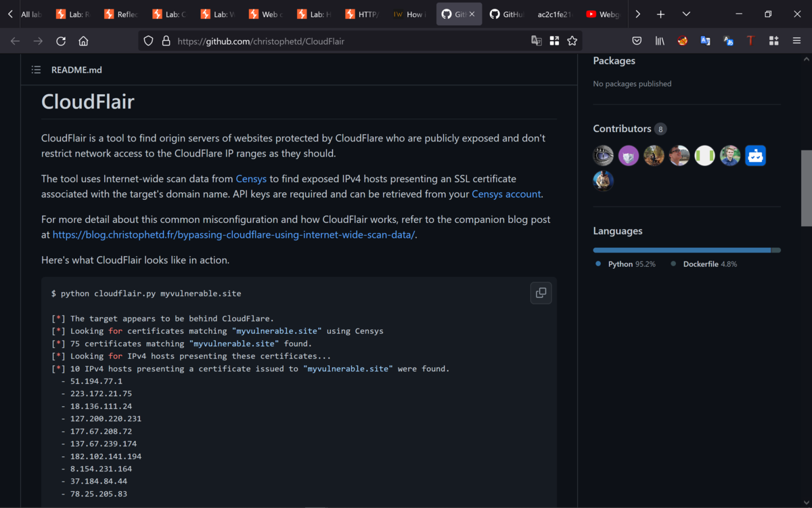Open a new browser tab
812x508 pixels.
pyautogui.click(x=660, y=14)
